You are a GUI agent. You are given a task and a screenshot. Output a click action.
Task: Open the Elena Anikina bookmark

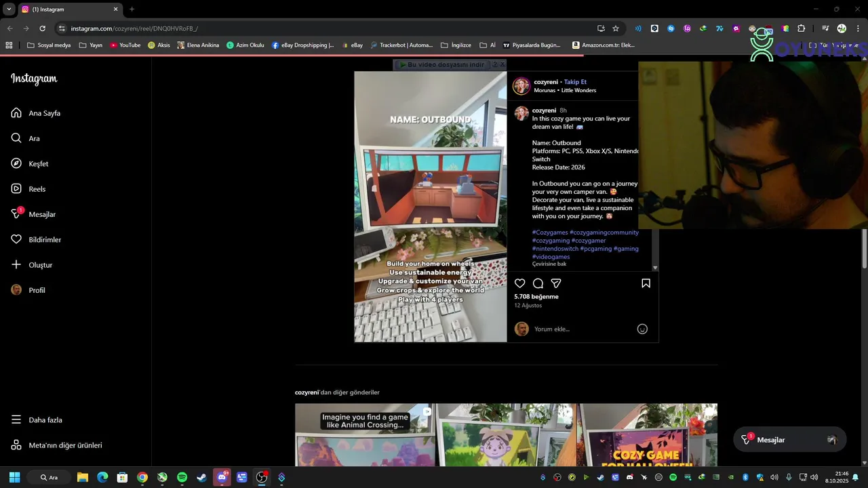[198, 45]
